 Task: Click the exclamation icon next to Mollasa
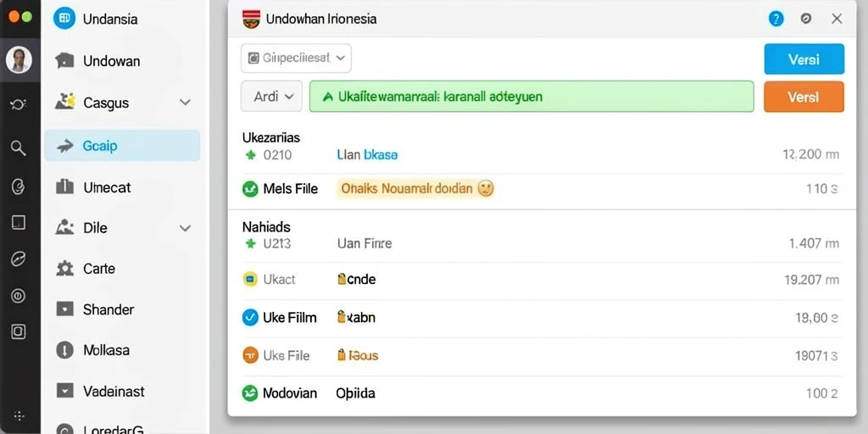[64, 350]
